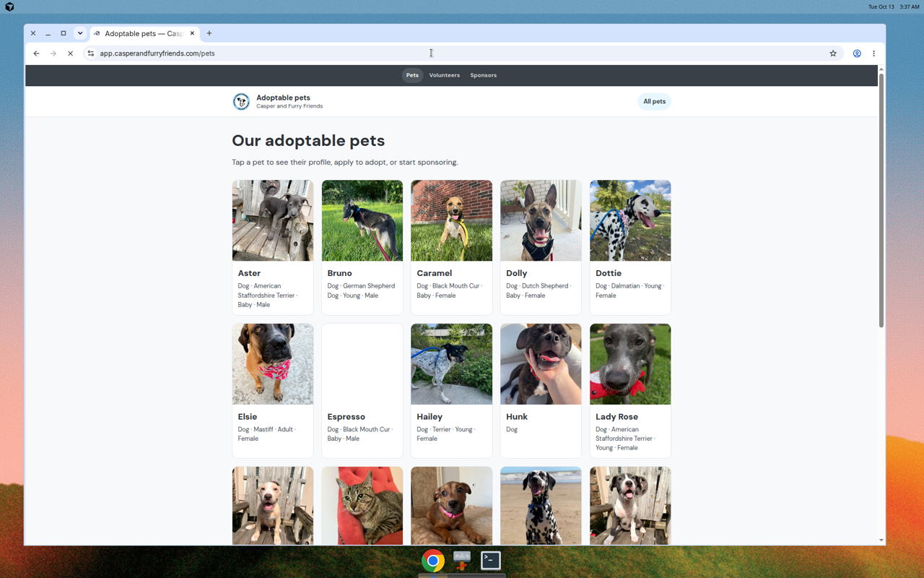Screen dimensions: 924x578
Task: Close the Adoptable pets tab
Action: [x=192, y=33]
